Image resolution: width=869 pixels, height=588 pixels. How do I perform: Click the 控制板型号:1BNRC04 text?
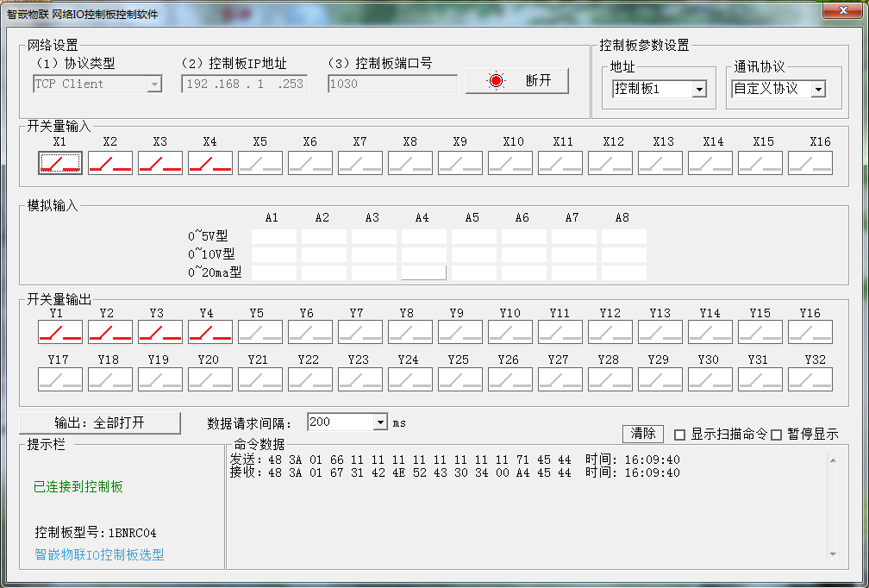pos(96,533)
